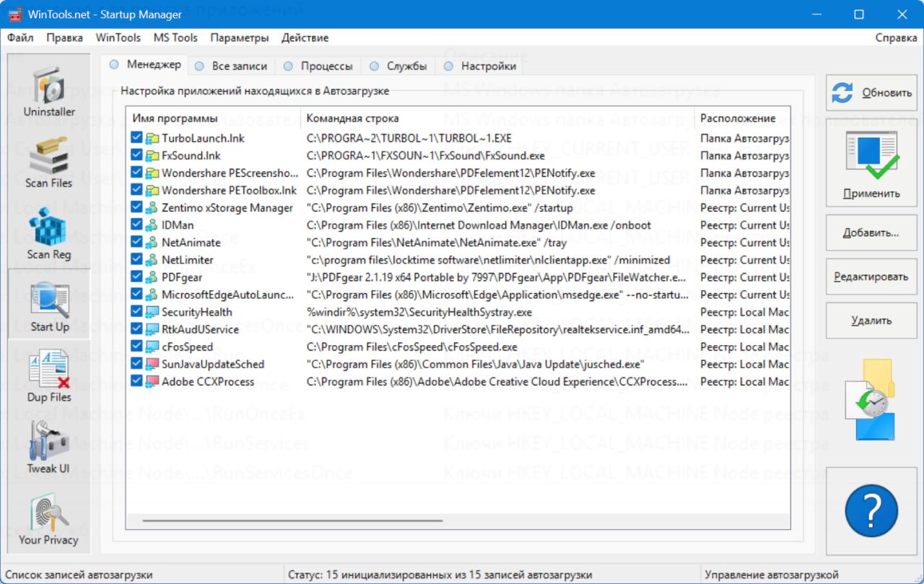
Task: Open the MS Tools menu
Action: [x=175, y=38]
